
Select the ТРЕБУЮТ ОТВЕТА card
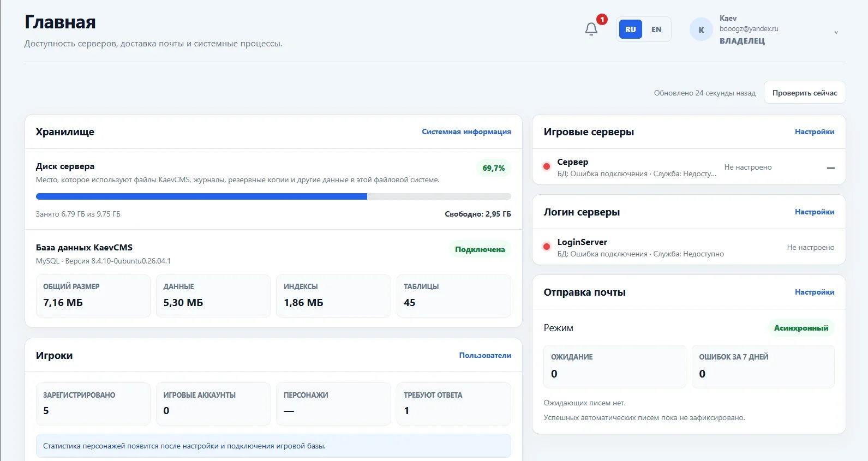pyautogui.click(x=454, y=404)
